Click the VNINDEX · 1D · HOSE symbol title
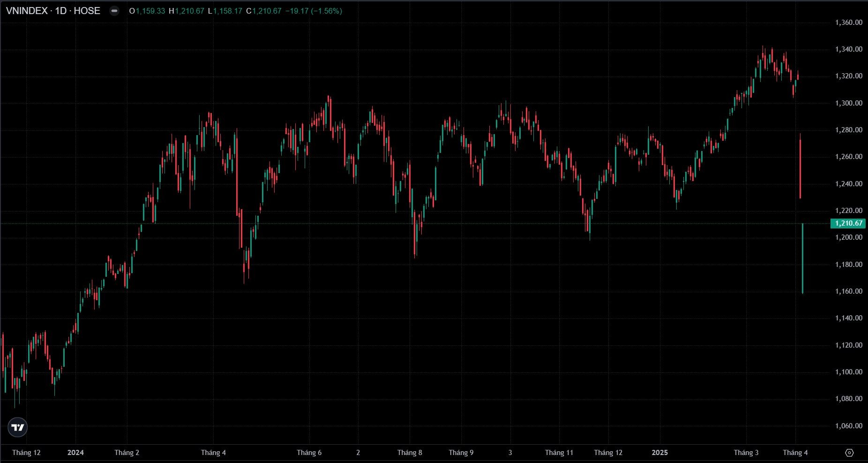The height and width of the screenshot is (463, 868). (53, 11)
